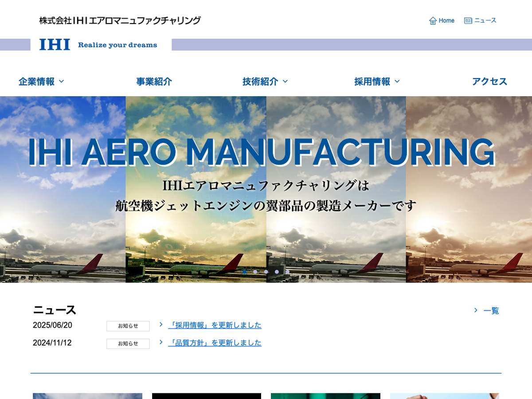The width and height of the screenshot is (532, 399).
Task: Select the first carousel slide dot
Action: coord(244,272)
